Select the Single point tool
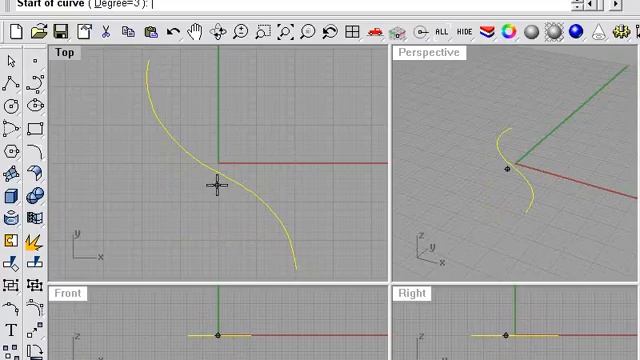The image size is (640, 360). 35,61
